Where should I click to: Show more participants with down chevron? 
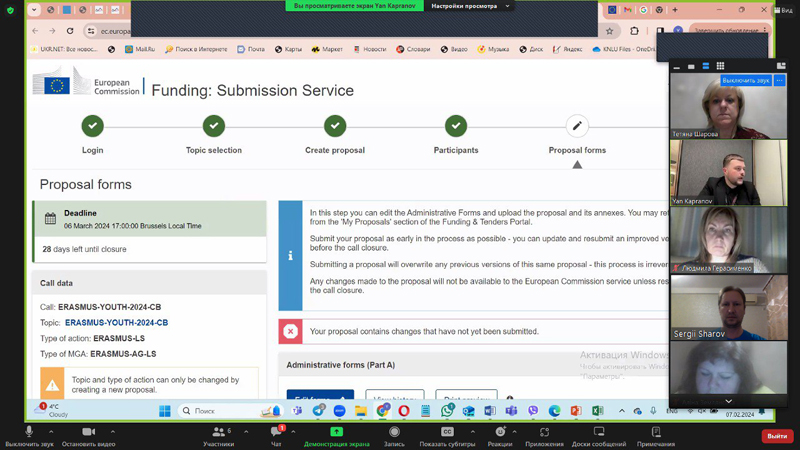coord(729,401)
